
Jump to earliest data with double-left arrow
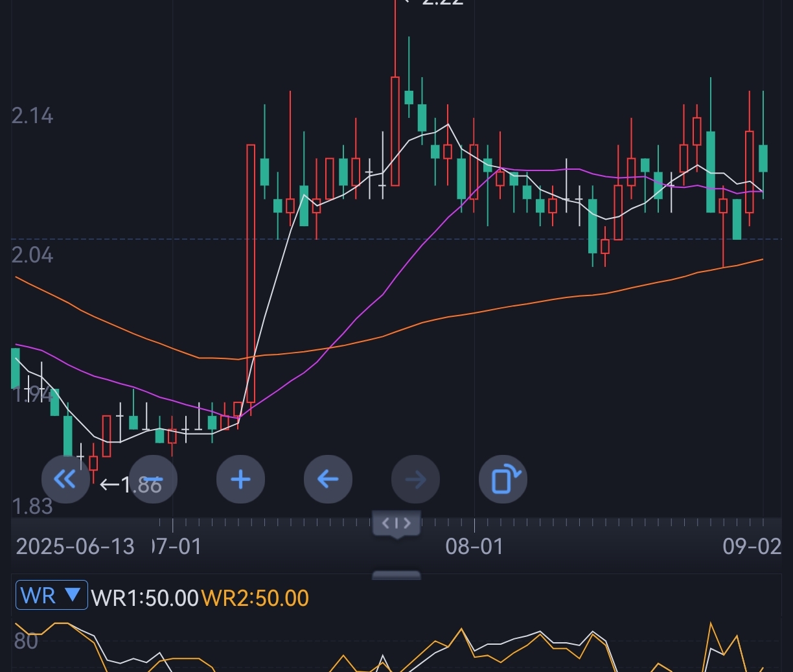click(65, 480)
